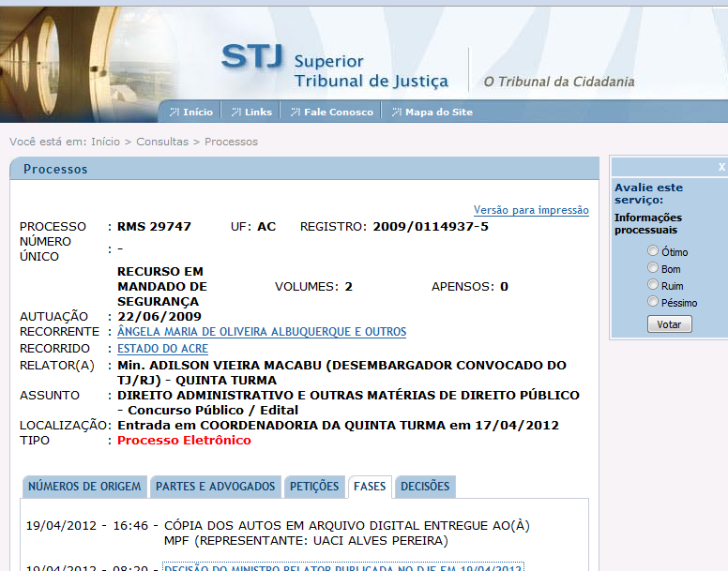The height and width of the screenshot is (571, 728).
Task: Switch to the Partes e Advogados tab
Action: tap(216, 487)
